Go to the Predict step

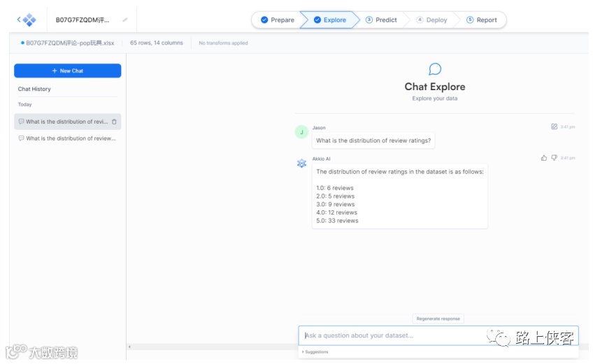coord(381,20)
